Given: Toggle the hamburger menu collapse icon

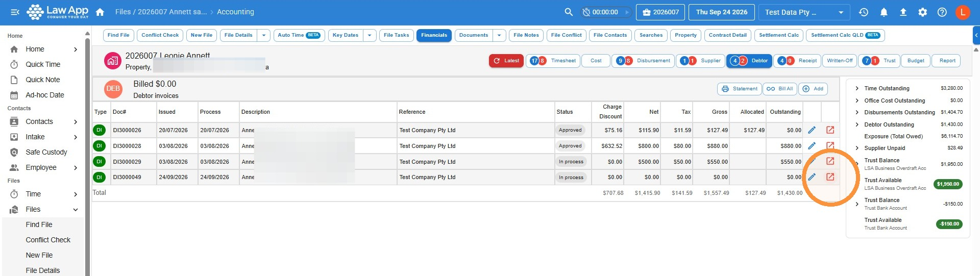Looking at the screenshot, I should [x=15, y=12].
